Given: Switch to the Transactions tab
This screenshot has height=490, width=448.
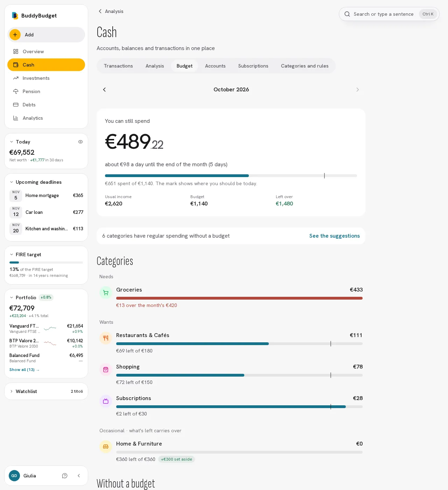Looking at the screenshot, I should point(118,66).
